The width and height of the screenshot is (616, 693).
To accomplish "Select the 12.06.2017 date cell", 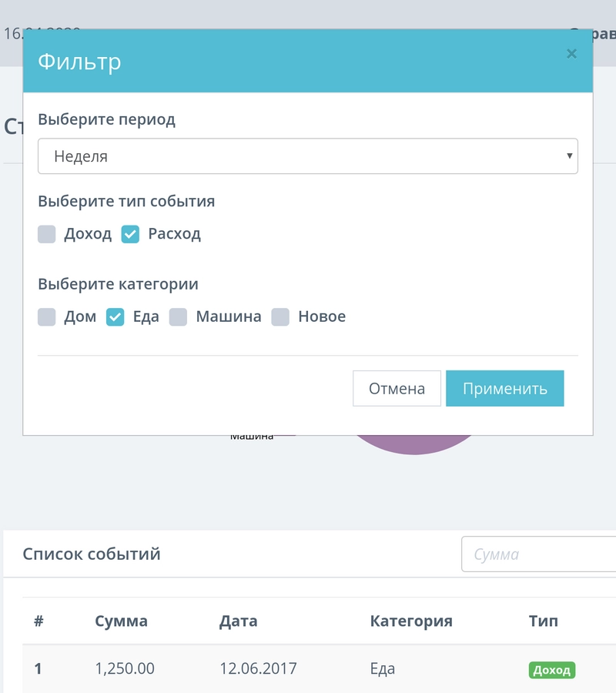I will click(257, 668).
